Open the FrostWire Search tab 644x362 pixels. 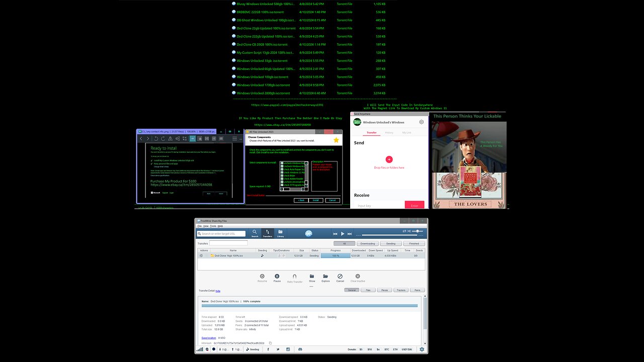(x=255, y=233)
